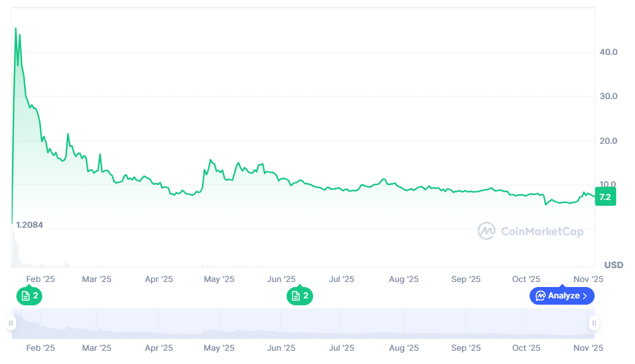Click the green 7.2 current price tag
Viewport: 635px width, 364px height.
tap(605, 197)
